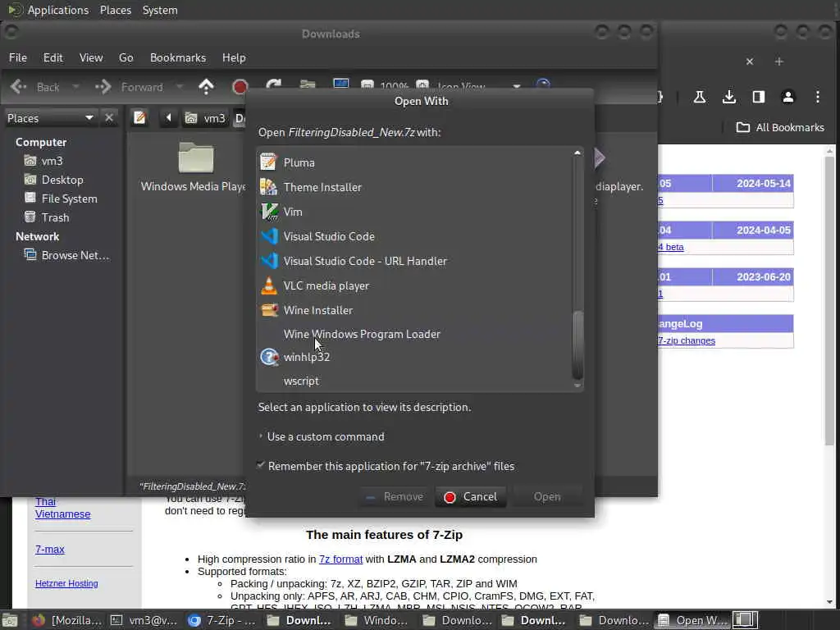Switch to 7-Zip browser taskbar item
Viewport: 840px width, 630px height.
point(221,620)
